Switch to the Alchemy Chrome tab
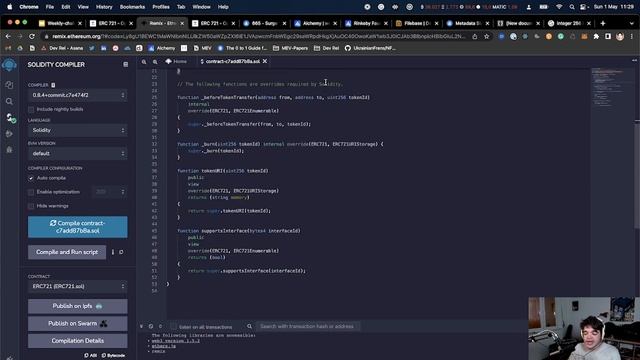640x360 pixels. tap(316, 23)
